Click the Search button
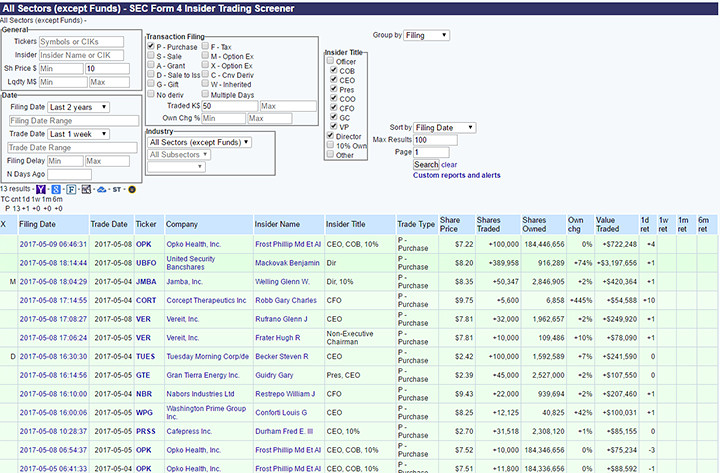 pos(426,164)
